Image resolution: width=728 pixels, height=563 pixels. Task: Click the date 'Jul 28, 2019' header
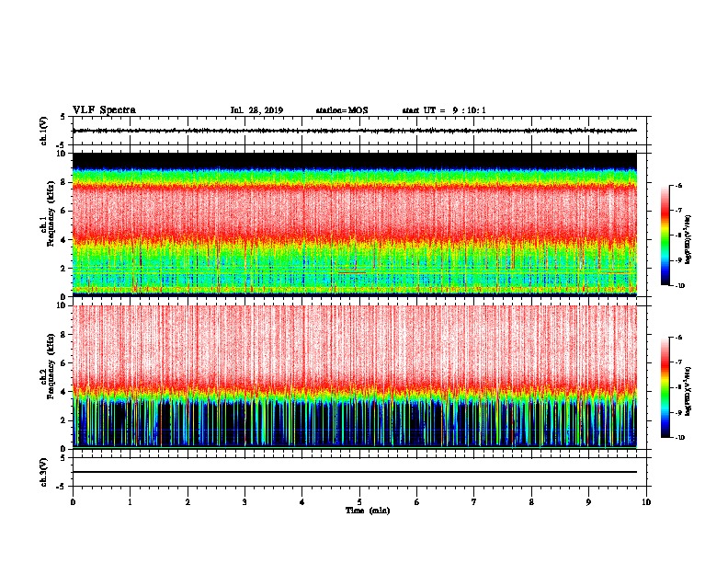(256, 110)
